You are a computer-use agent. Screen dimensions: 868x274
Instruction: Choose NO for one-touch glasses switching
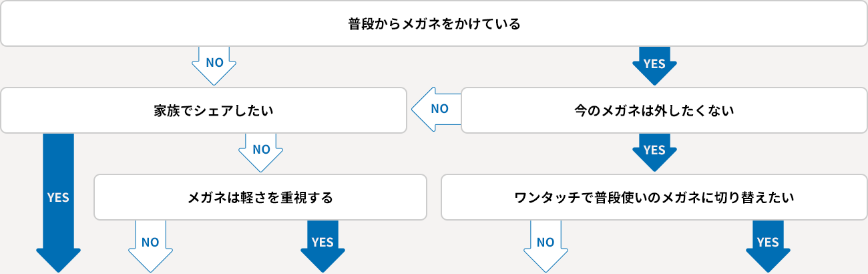click(x=546, y=244)
